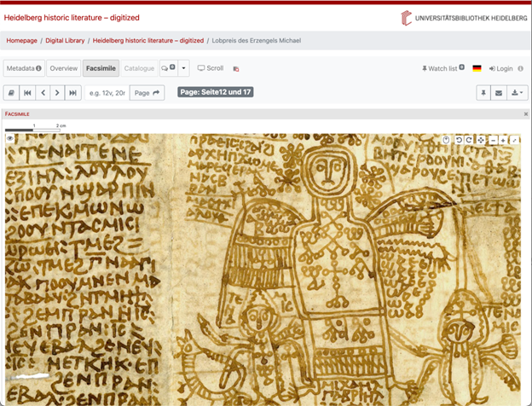Go to the previous page

point(43,93)
